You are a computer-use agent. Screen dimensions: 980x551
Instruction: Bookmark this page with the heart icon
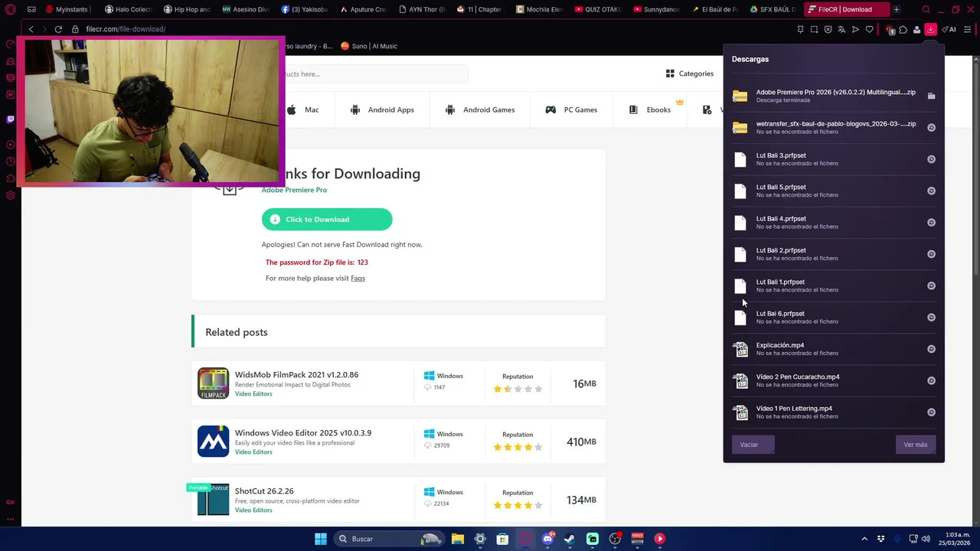click(869, 29)
